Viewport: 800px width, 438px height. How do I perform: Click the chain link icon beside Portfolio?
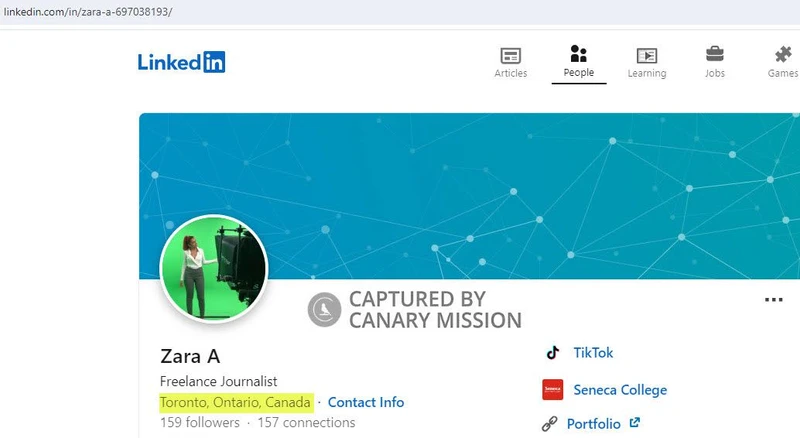(x=549, y=424)
